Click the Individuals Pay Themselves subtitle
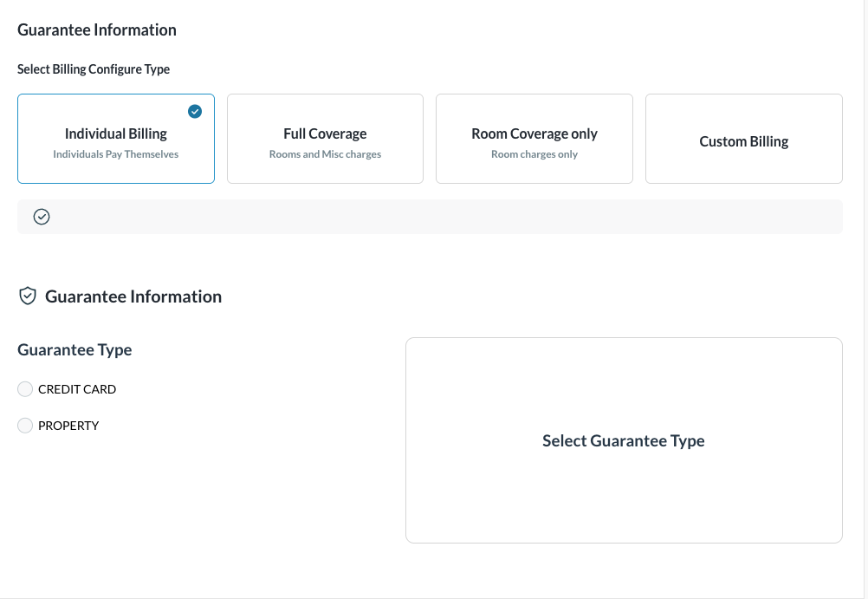The height and width of the screenshot is (599, 868). point(116,154)
